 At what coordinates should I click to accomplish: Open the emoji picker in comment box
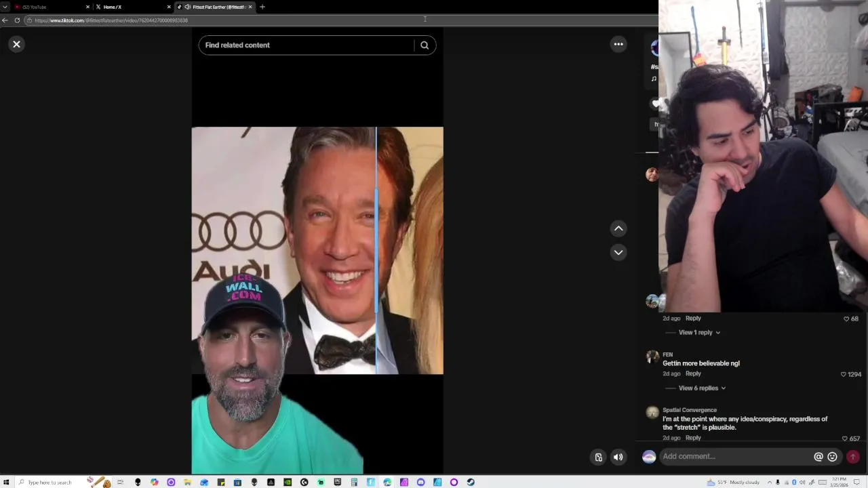pos(833,457)
